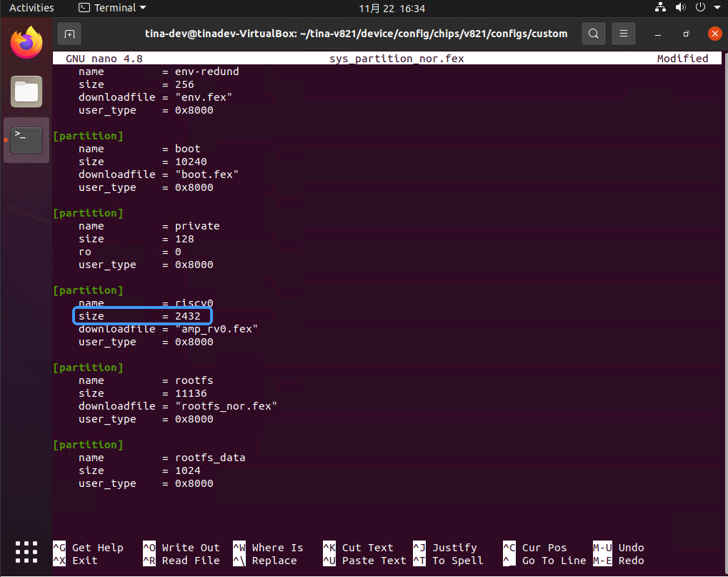This screenshot has width=728, height=577.
Task: Click the terminal search icon
Action: [594, 34]
